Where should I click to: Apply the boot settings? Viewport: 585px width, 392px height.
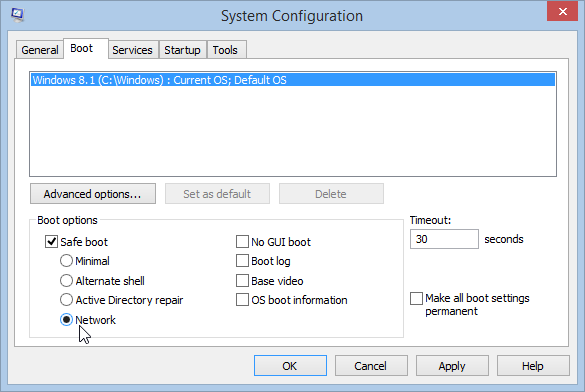click(452, 366)
